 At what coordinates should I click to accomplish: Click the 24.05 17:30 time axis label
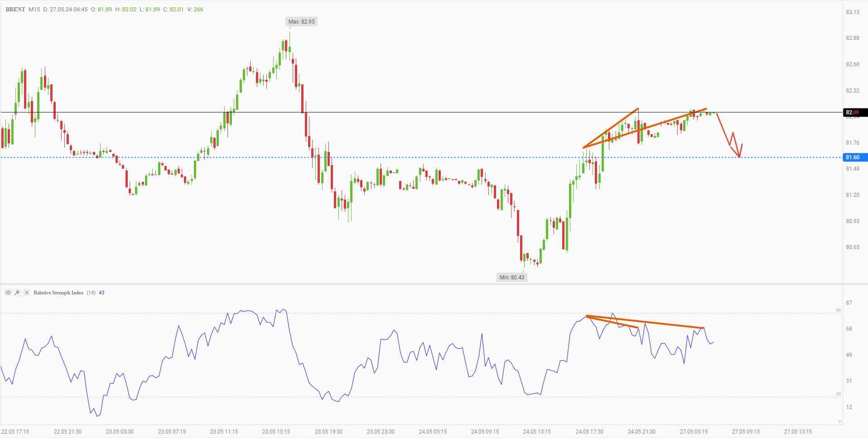coord(589,431)
